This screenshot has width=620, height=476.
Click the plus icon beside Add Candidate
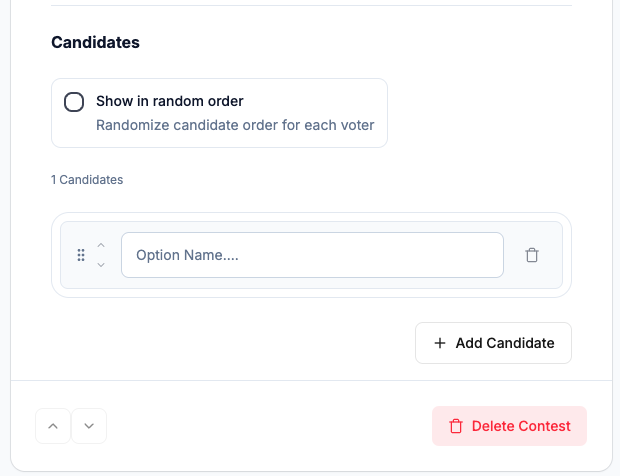440,343
